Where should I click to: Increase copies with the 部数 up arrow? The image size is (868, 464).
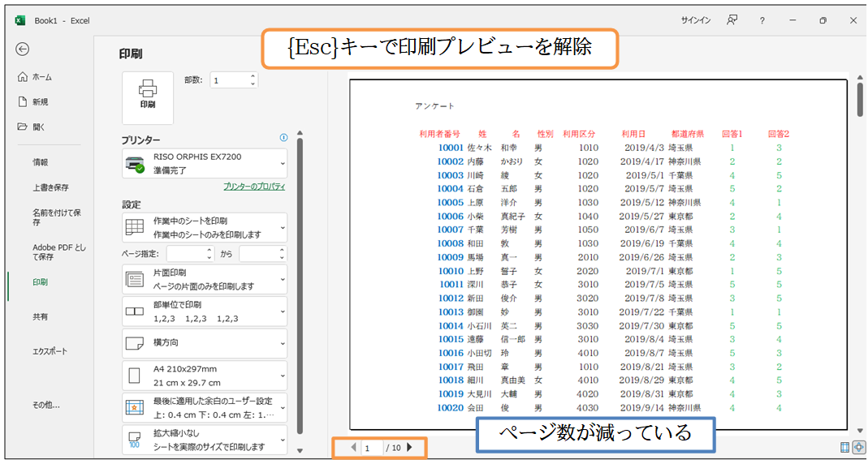pyautogui.click(x=253, y=76)
